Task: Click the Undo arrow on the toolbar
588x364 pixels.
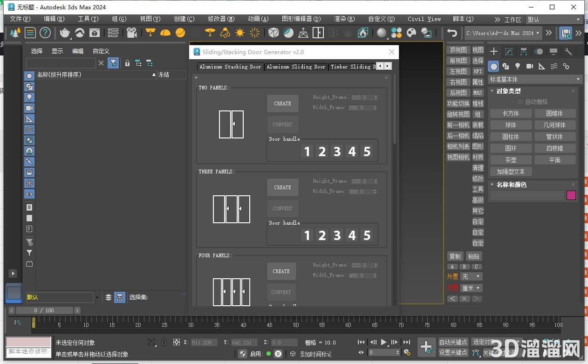Action: coord(451,33)
